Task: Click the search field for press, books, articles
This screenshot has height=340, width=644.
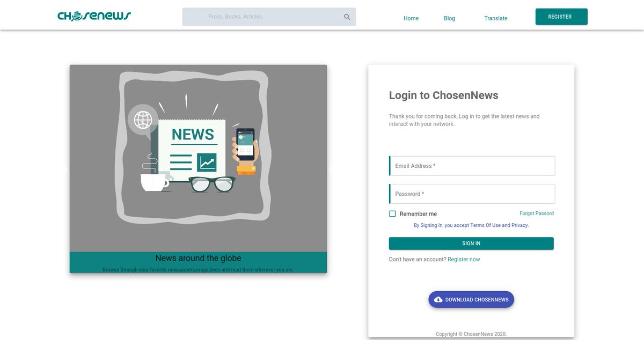Action: (x=269, y=17)
